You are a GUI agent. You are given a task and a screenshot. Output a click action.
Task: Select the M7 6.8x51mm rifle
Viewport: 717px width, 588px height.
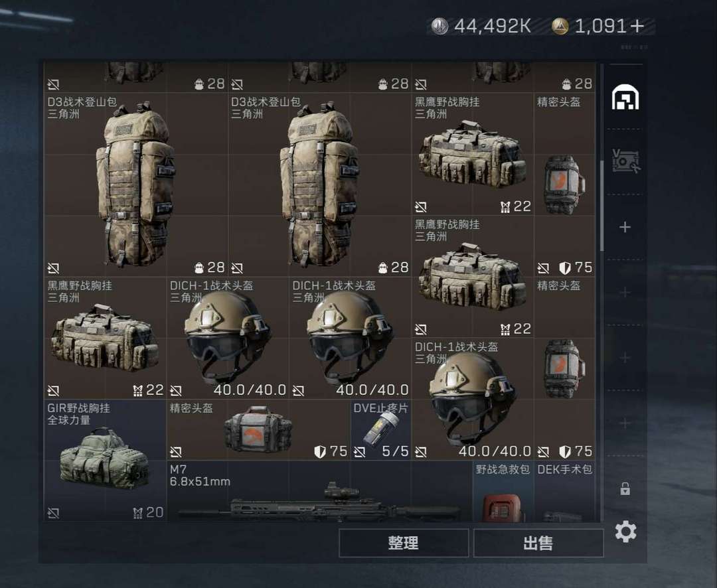click(x=319, y=491)
